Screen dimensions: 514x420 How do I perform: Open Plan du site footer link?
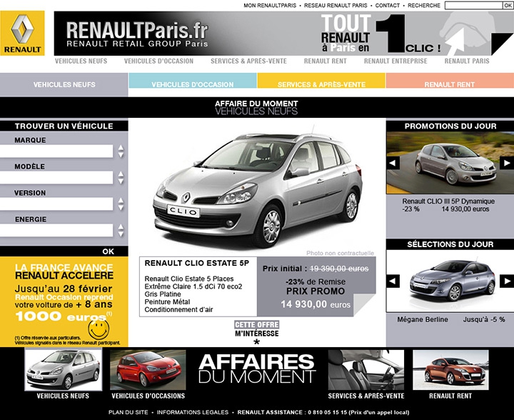pyautogui.click(x=128, y=412)
